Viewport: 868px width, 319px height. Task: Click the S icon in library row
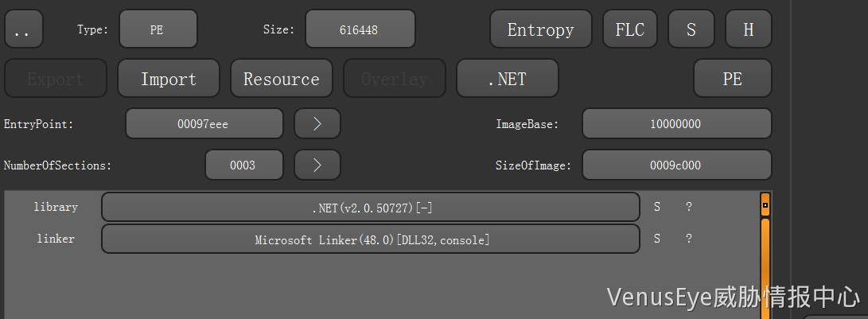657,207
